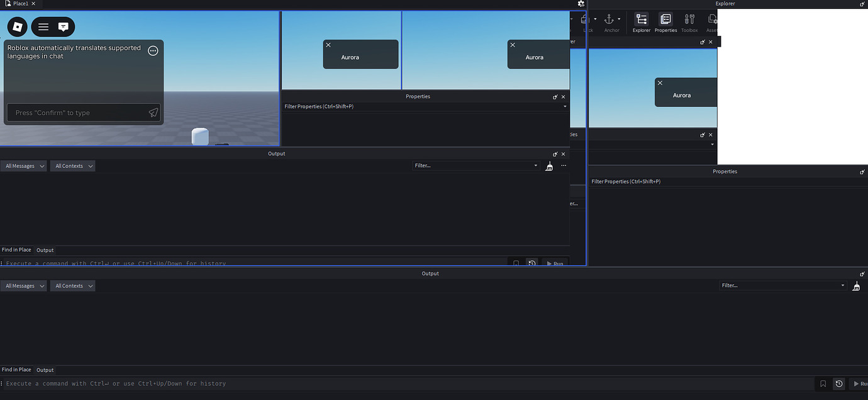Open All Contexts dropdown in nested Output
The height and width of the screenshot is (400, 868).
(x=73, y=166)
